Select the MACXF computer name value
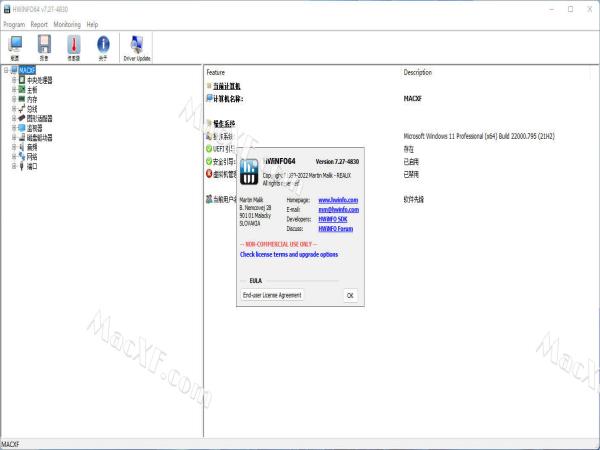 point(412,98)
